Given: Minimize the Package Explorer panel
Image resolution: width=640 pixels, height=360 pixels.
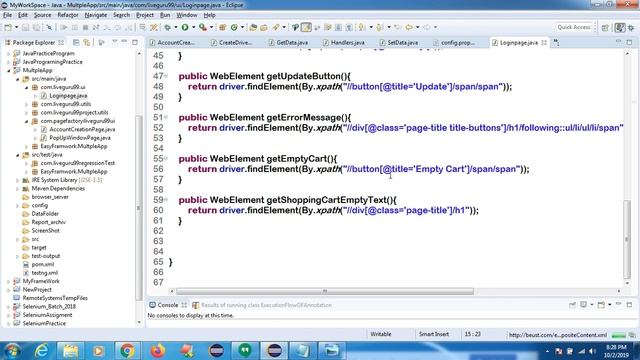Looking at the screenshot, I should click(x=124, y=42).
